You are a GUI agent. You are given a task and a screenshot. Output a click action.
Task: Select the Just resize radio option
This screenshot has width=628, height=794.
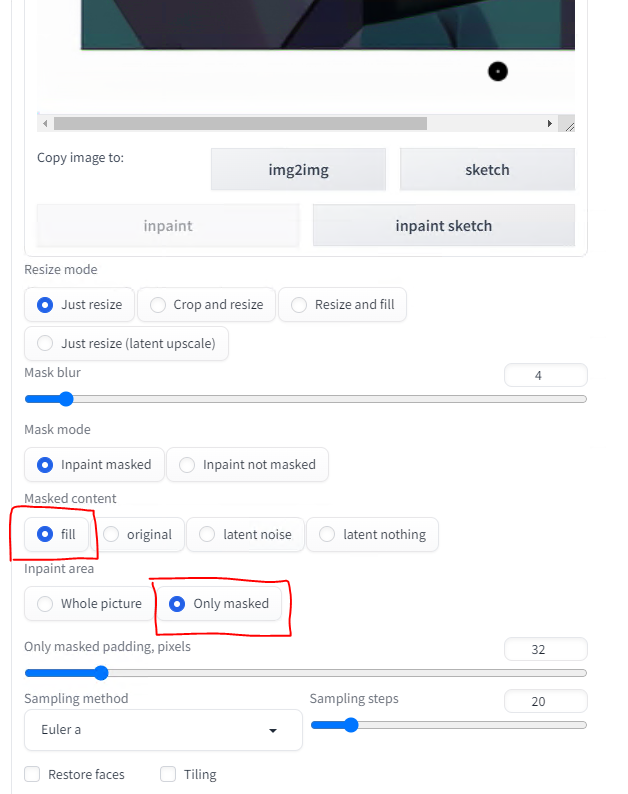pos(80,305)
